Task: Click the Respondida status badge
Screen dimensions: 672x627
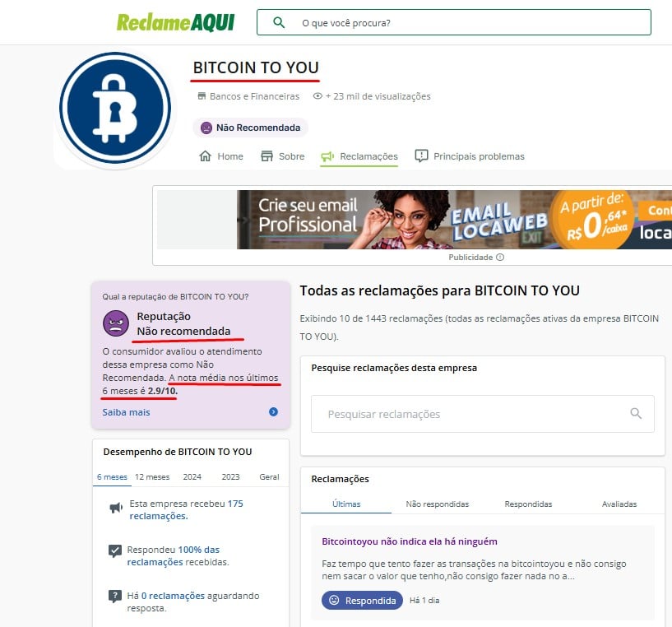Action: tap(362, 601)
